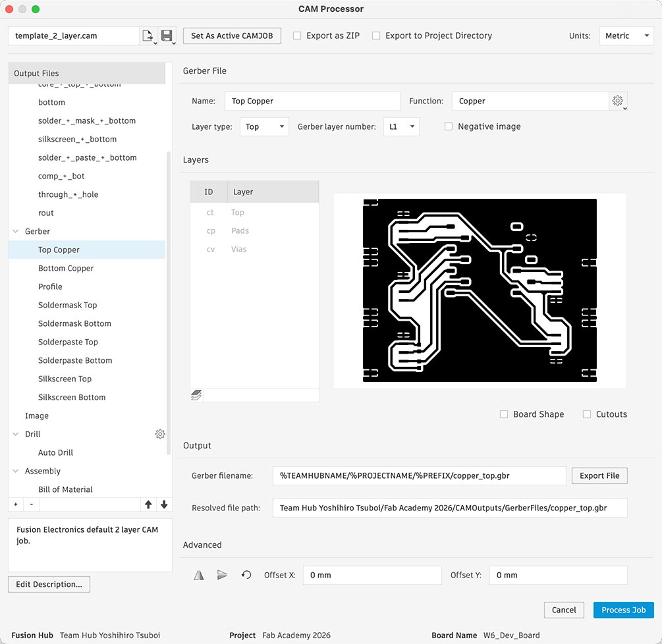Open the Units dropdown
The image size is (662, 644).
pyautogui.click(x=626, y=36)
